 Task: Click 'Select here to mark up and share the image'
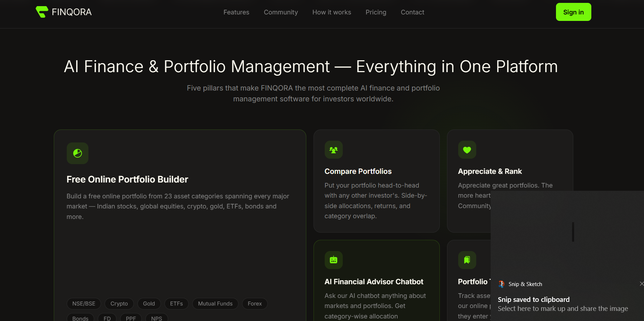563,309
